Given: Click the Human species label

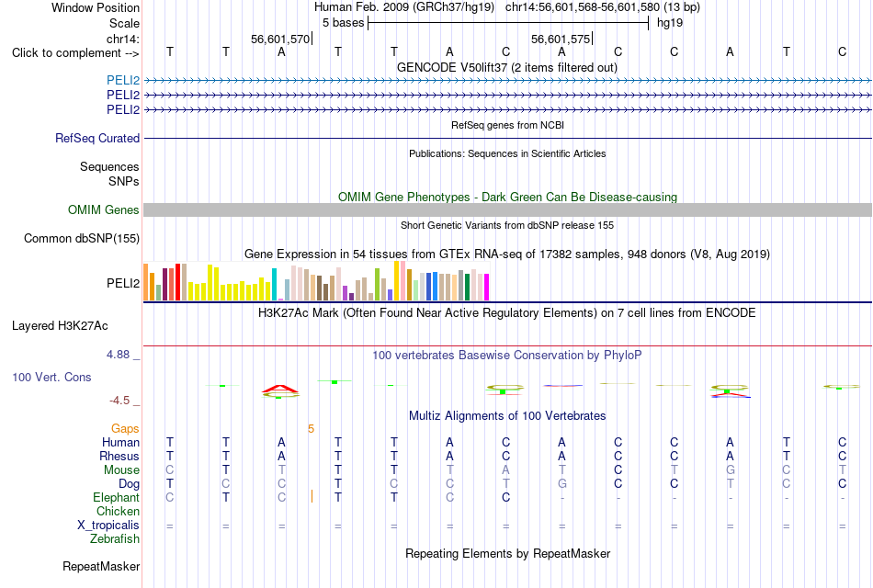Looking at the screenshot, I should 120,443.
